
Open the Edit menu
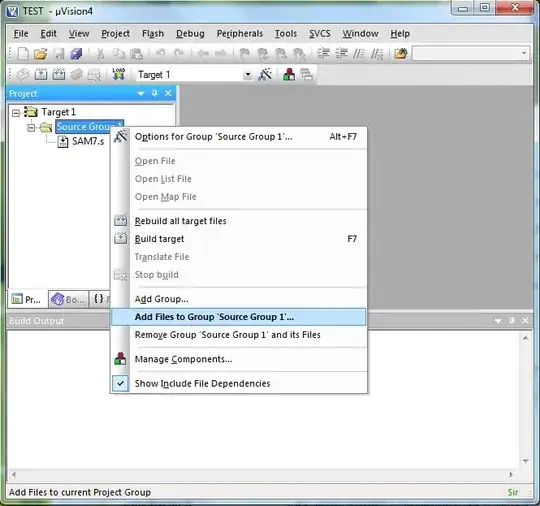[x=48, y=34]
